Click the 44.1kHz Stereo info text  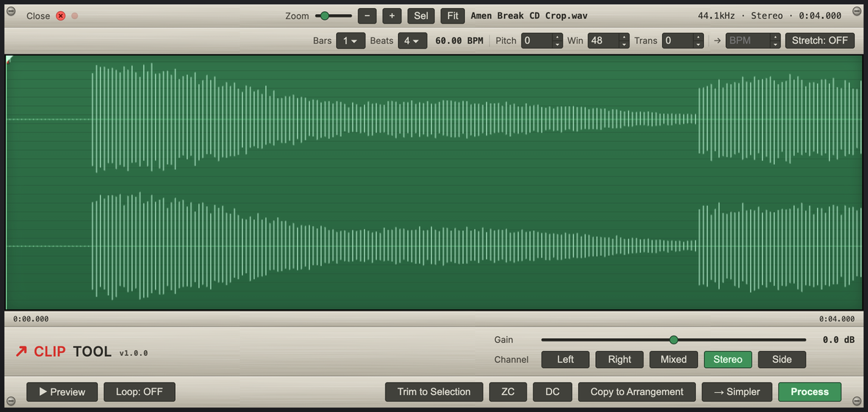click(x=769, y=16)
